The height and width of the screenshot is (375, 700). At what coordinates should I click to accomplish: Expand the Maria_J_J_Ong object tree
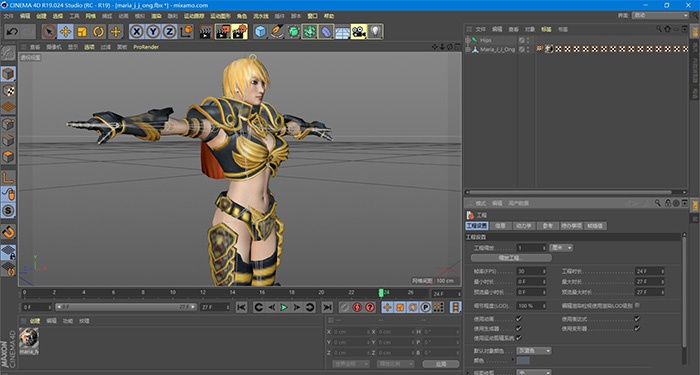pos(467,50)
